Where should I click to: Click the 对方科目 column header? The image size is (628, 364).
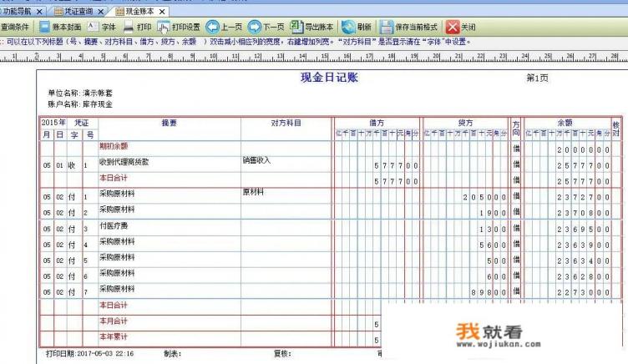click(286, 123)
